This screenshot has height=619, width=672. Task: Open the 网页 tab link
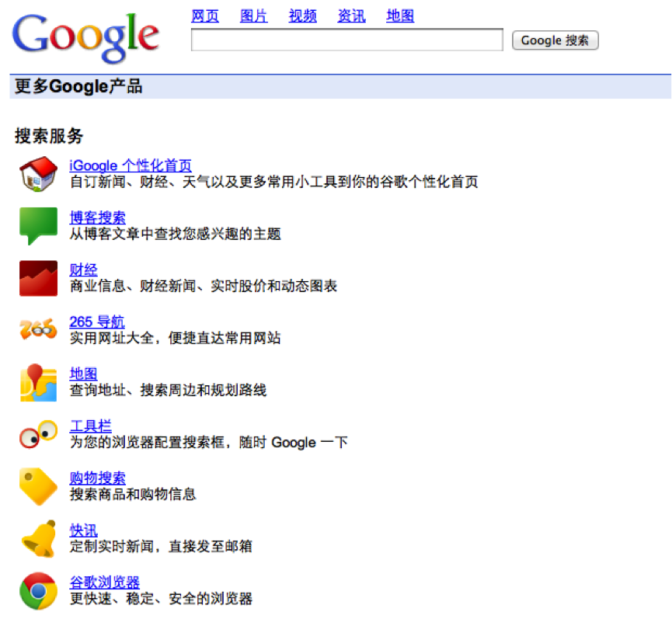205,16
